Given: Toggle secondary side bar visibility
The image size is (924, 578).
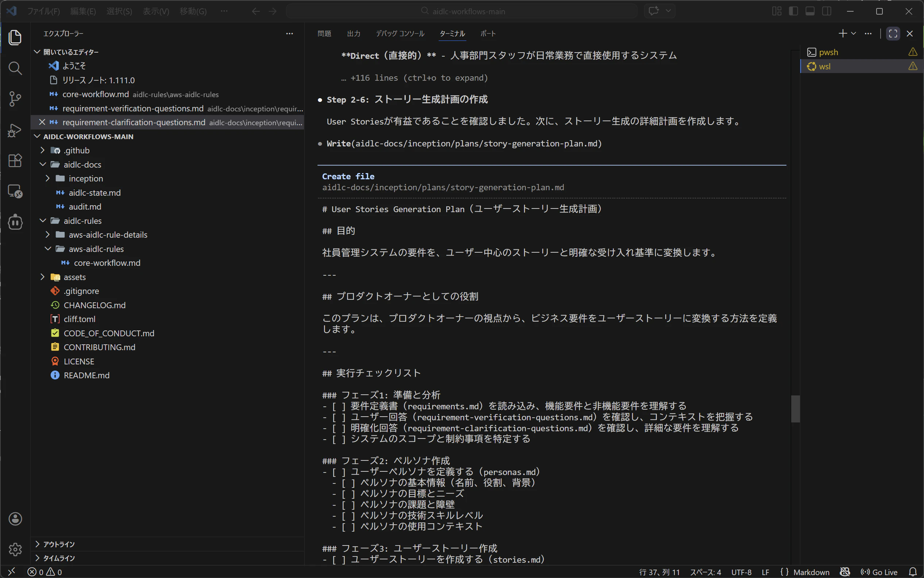Looking at the screenshot, I should coord(827,11).
